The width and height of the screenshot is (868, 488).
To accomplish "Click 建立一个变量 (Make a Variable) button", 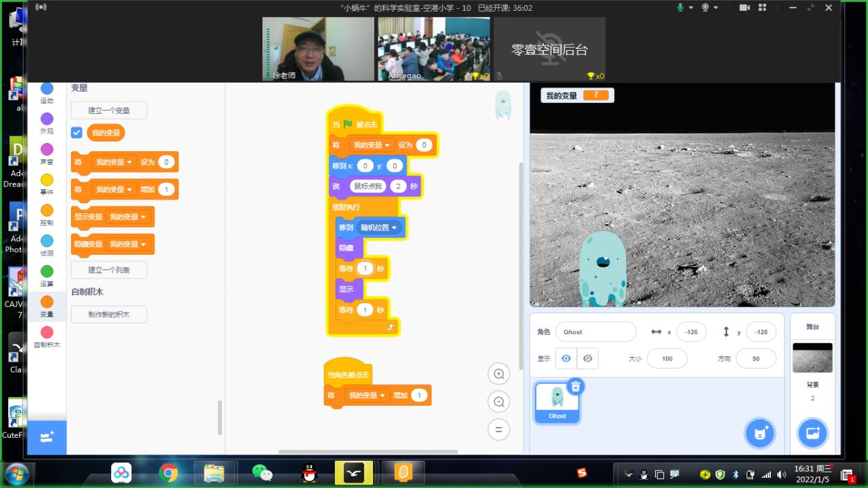I will pos(108,110).
